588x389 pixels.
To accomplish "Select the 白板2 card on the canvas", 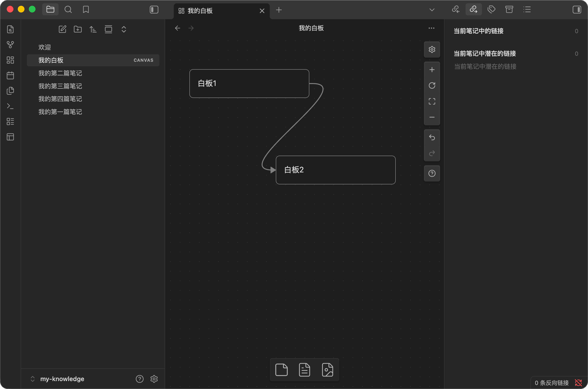I will pos(335,170).
